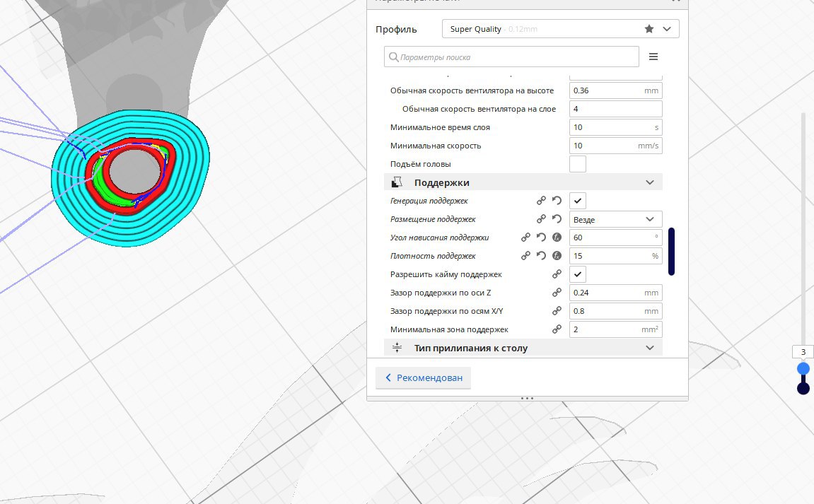This screenshot has height=504, width=814.
Task: Revert Угол нависания поддержки setting
Action: point(541,238)
